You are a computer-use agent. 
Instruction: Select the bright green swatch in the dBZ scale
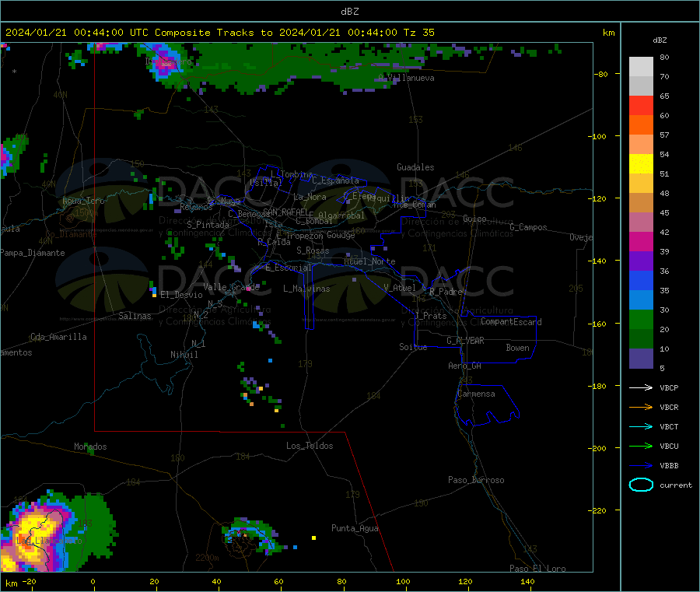pyautogui.click(x=641, y=319)
